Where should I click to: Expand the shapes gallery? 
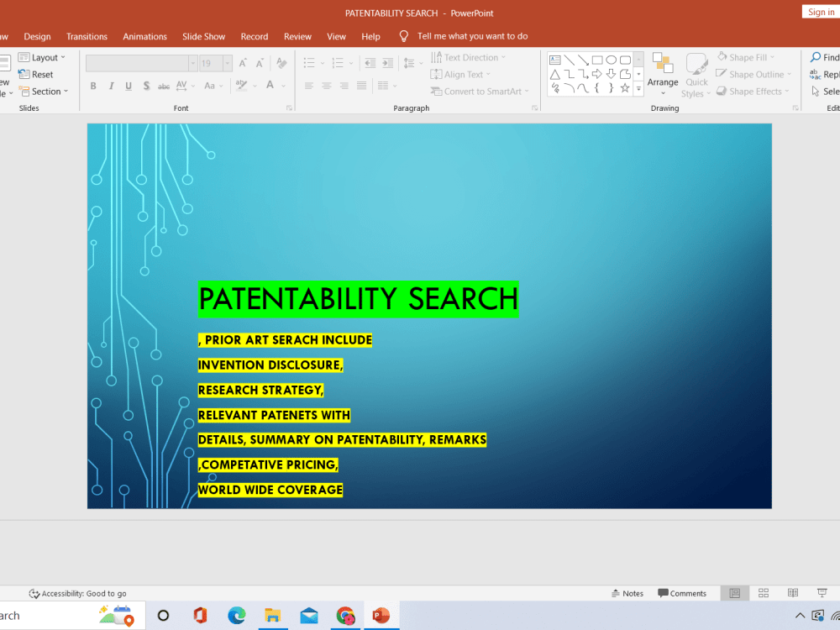[x=638, y=89]
